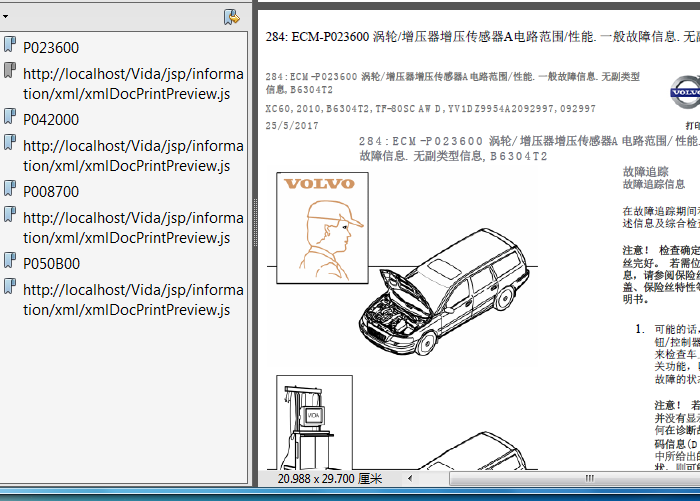Click bookmark icon beside P042000
Viewport: 700px width, 501px height.
(x=10, y=116)
